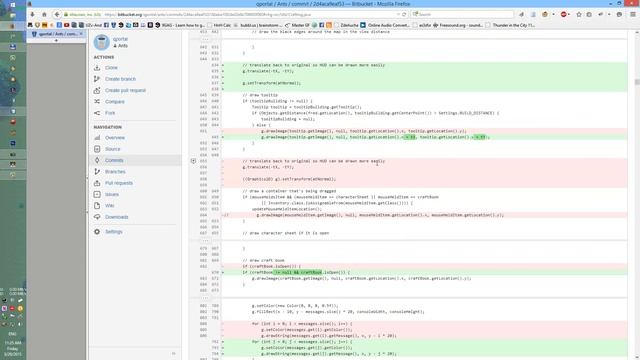Open the Online Audio Convert bookmark
This screenshot has height=360, width=640.
pos(385,25)
